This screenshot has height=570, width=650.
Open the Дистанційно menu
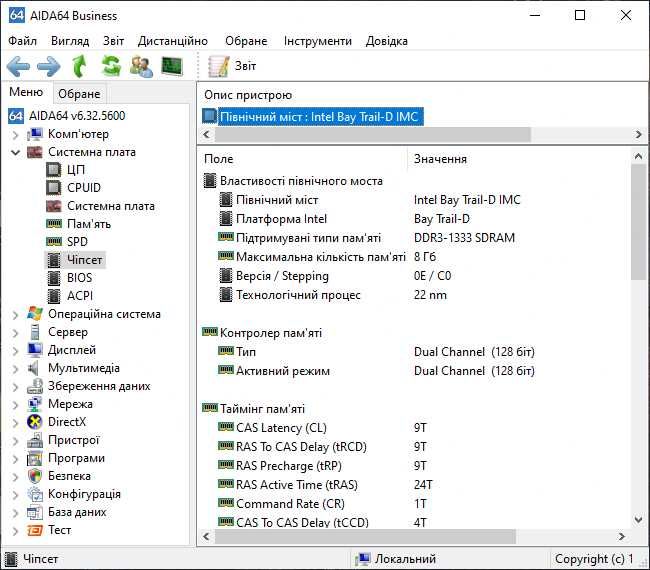pyautogui.click(x=172, y=41)
